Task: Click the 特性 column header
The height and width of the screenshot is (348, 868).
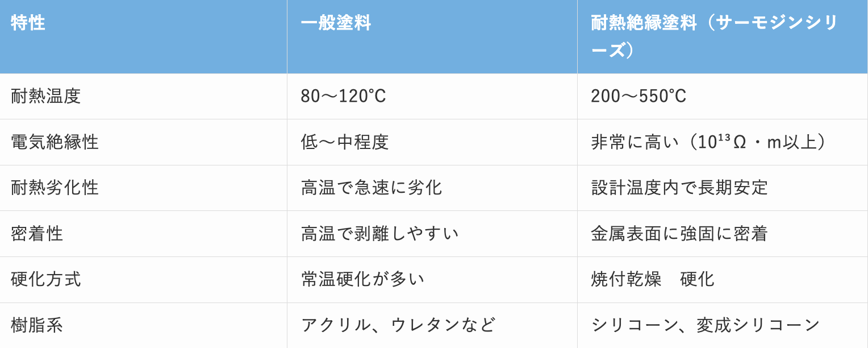Action: [143, 36]
